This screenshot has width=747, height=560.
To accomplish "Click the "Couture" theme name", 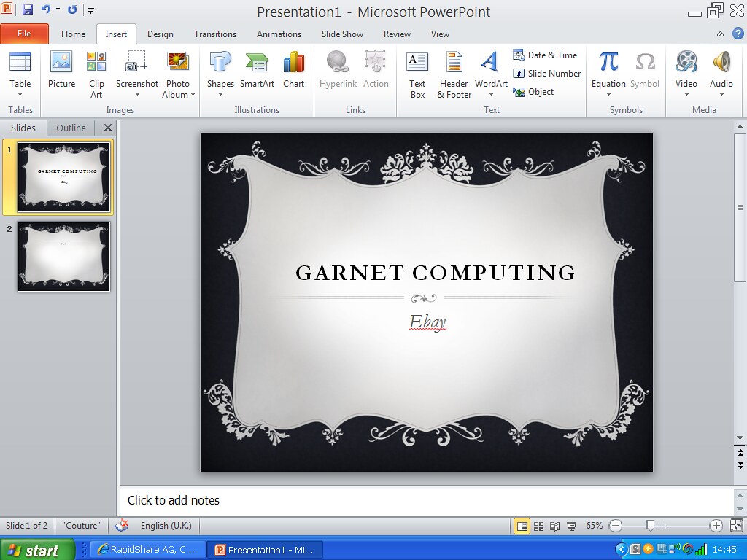I will pyautogui.click(x=81, y=526).
